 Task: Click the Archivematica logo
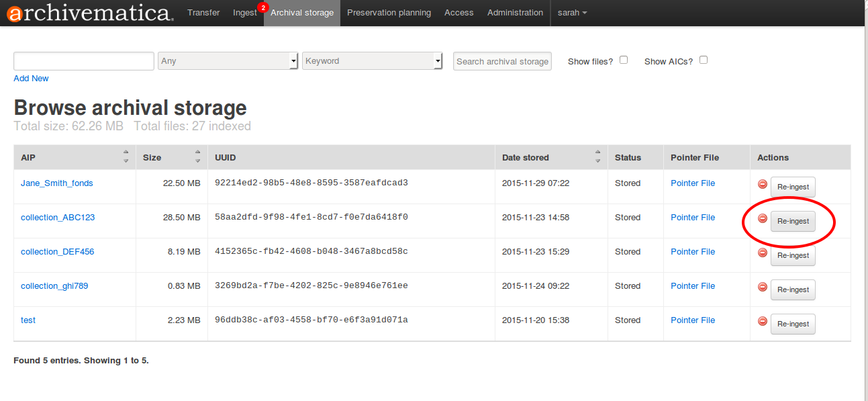pyautogui.click(x=90, y=13)
